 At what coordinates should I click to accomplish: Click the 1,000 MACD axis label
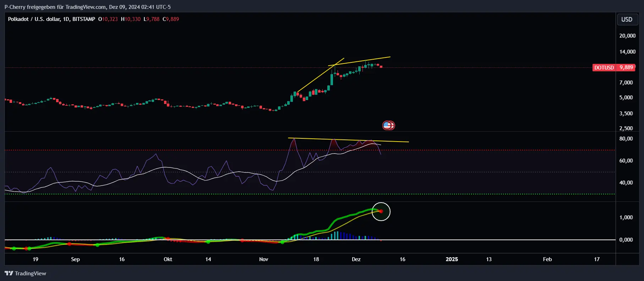point(626,217)
